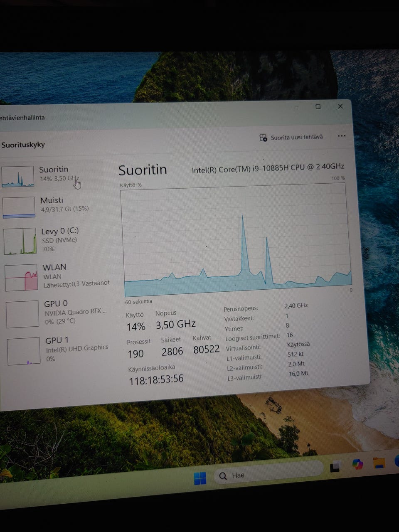Image resolution: width=399 pixels, height=532 pixels.
Task: Click the Tehtävienhallinta window title
Action: click(x=22, y=118)
